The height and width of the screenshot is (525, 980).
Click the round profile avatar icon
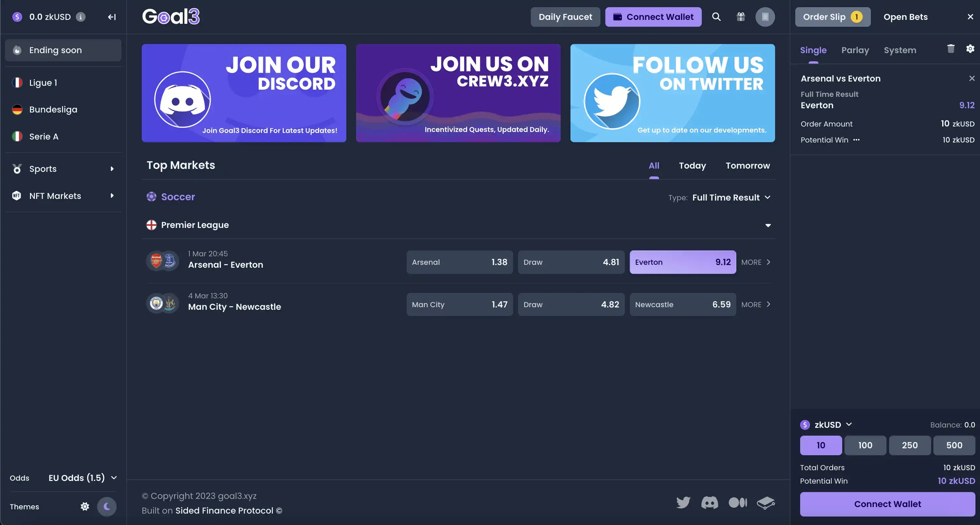click(765, 17)
